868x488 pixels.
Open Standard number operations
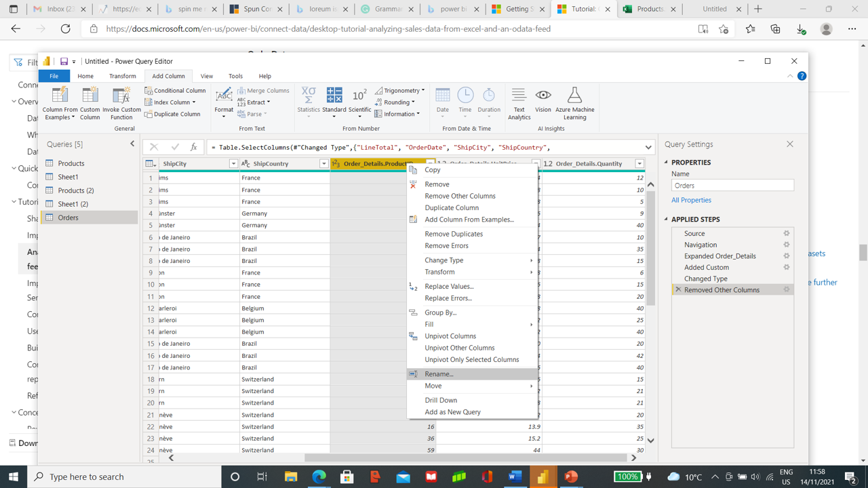pyautogui.click(x=334, y=102)
